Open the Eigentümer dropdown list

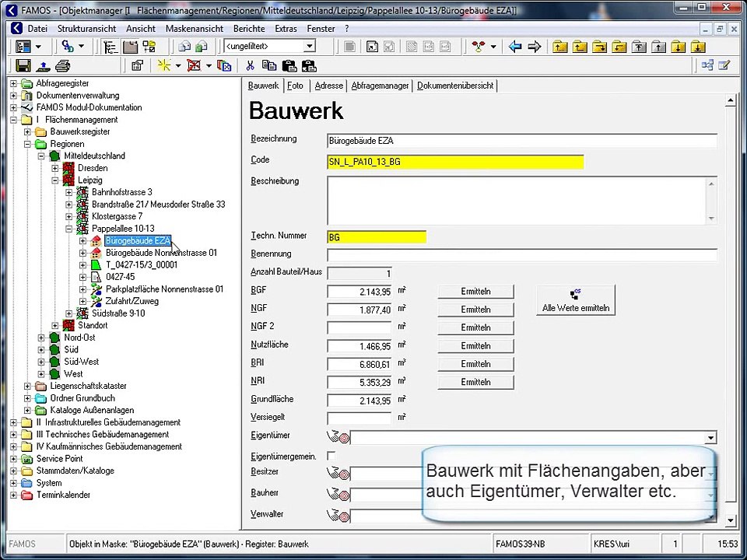[x=710, y=438]
